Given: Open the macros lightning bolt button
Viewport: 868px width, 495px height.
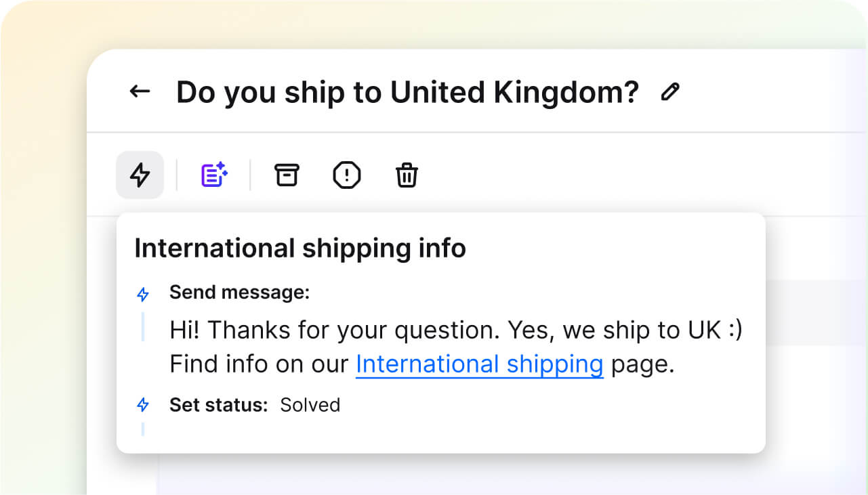Looking at the screenshot, I should point(140,175).
